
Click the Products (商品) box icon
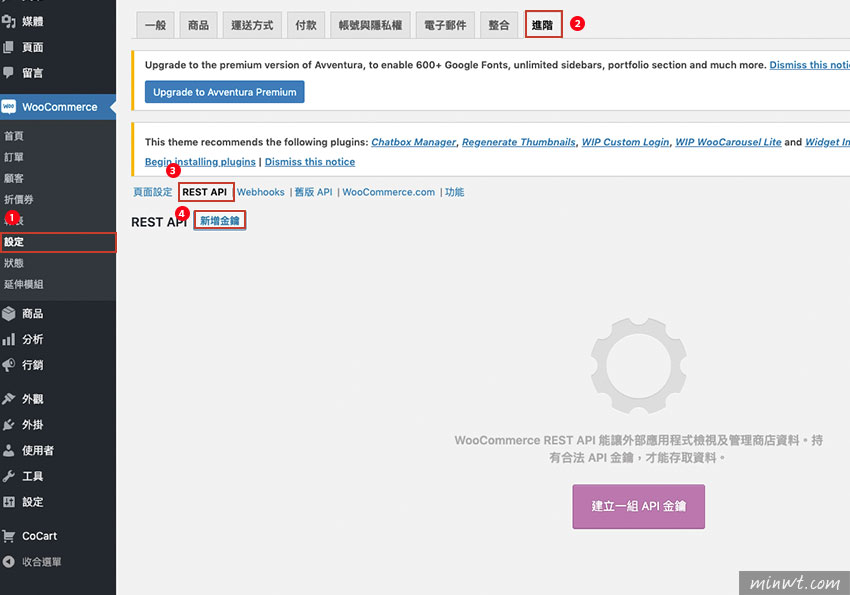[9, 313]
